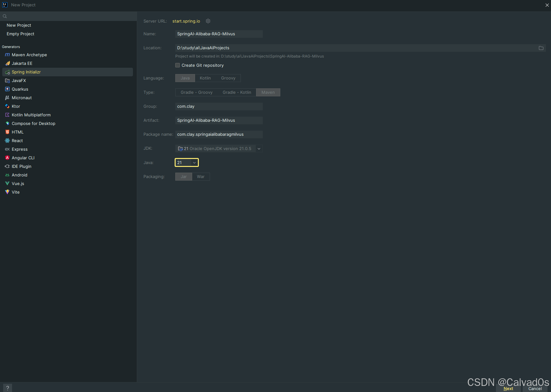Click the Ktor generator icon

click(x=7, y=106)
